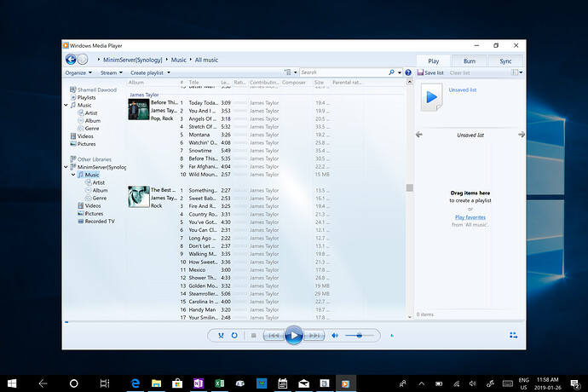588x392 pixels.
Task: Select Playlists in the navigation tree
Action: pyautogui.click(x=86, y=97)
